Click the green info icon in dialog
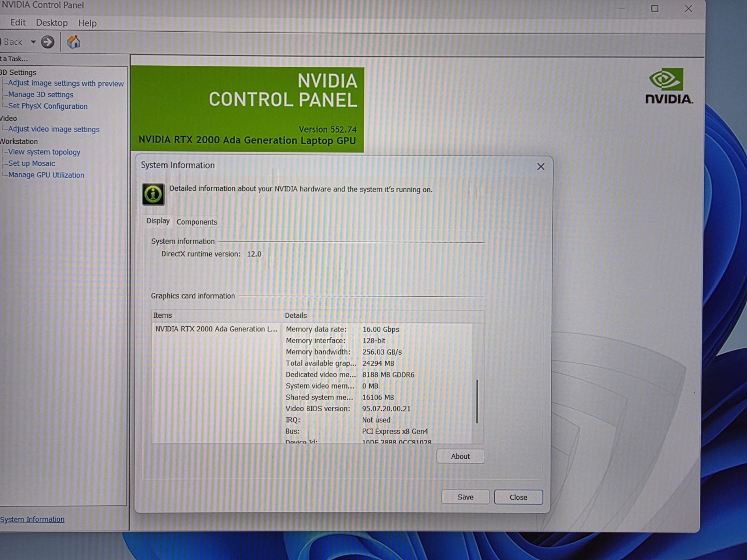This screenshot has height=560, width=747. pos(153,194)
